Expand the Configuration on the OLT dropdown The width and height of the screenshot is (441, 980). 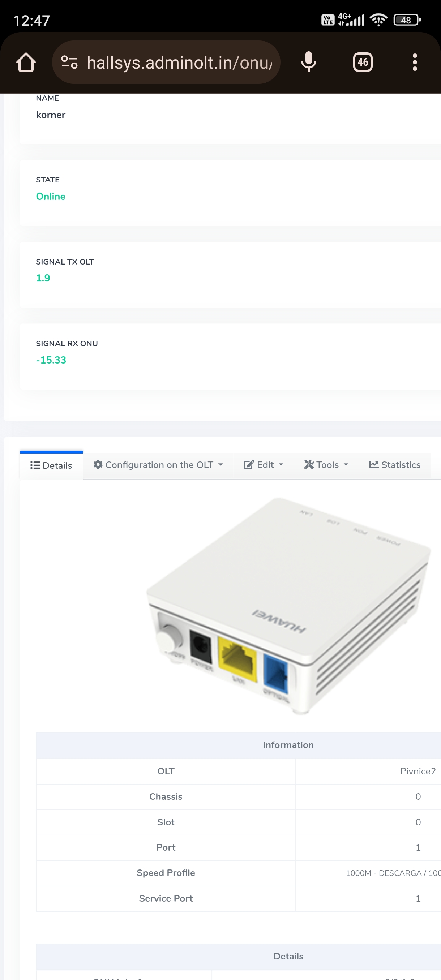tap(221, 464)
